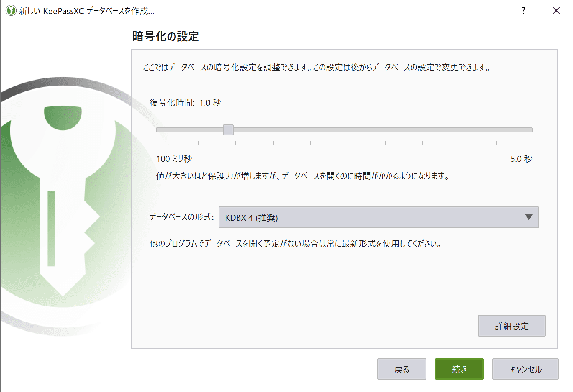Click the 暗号化の設定 heading

pos(166,36)
